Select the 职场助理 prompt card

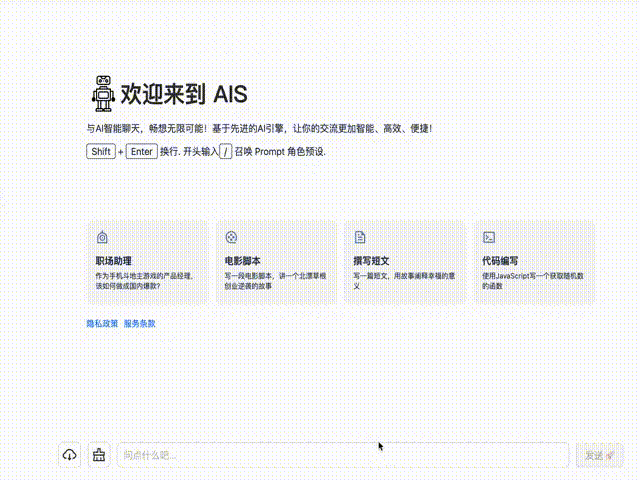click(147, 262)
